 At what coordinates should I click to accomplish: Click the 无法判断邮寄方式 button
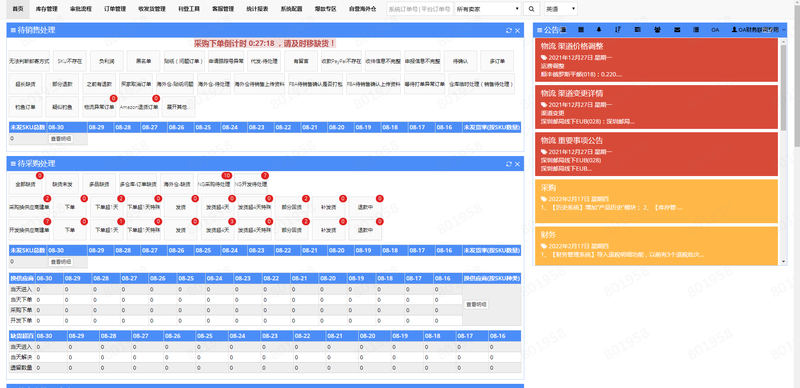point(29,61)
